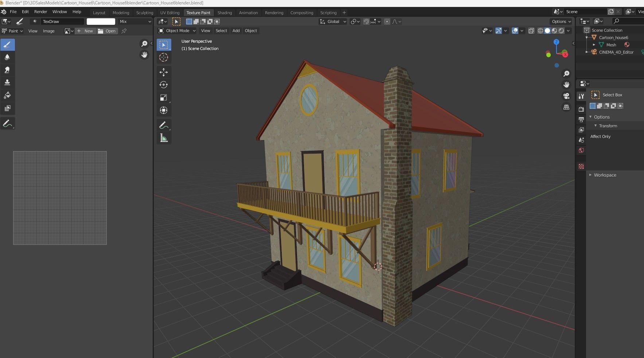Open the viewport Options dropdown
Screen dimensions: 644x358
(x=561, y=22)
